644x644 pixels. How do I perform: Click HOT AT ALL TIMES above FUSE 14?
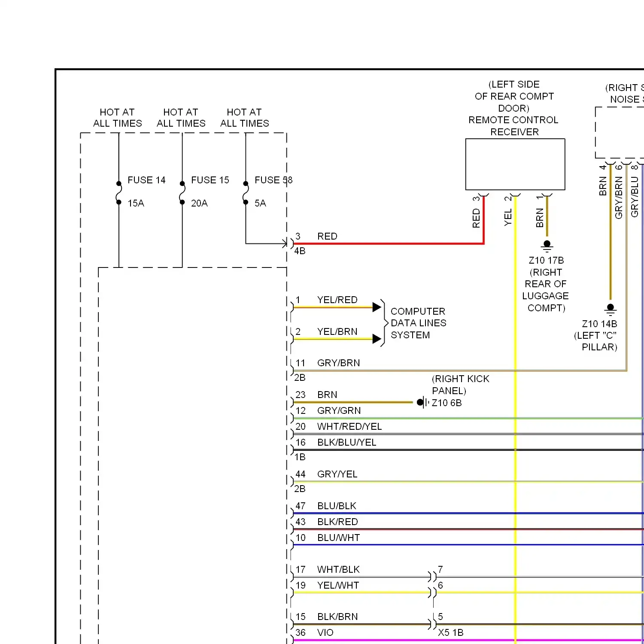pyautogui.click(x=117, y=118)
